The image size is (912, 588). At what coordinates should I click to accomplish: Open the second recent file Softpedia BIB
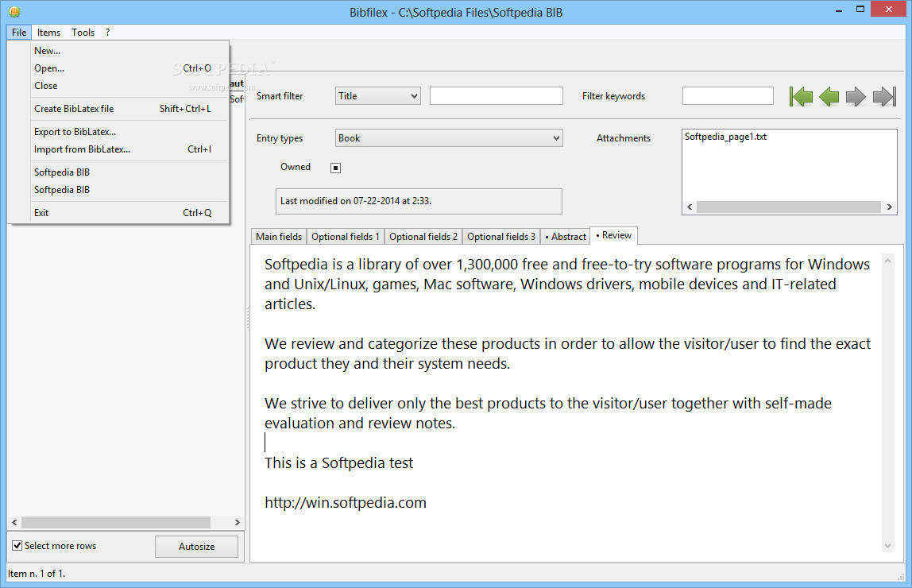118,190
